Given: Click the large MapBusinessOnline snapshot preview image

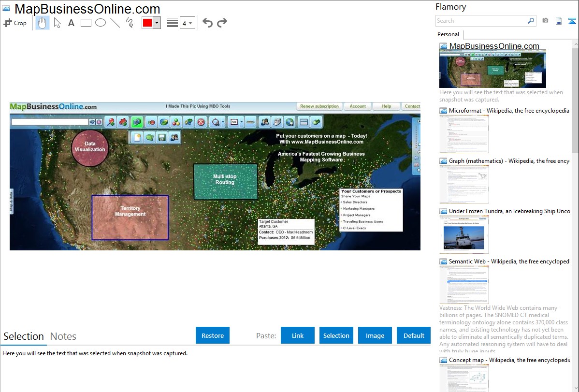Looking at the screenshot, I should pyautogui.click(x=215, y=176).
